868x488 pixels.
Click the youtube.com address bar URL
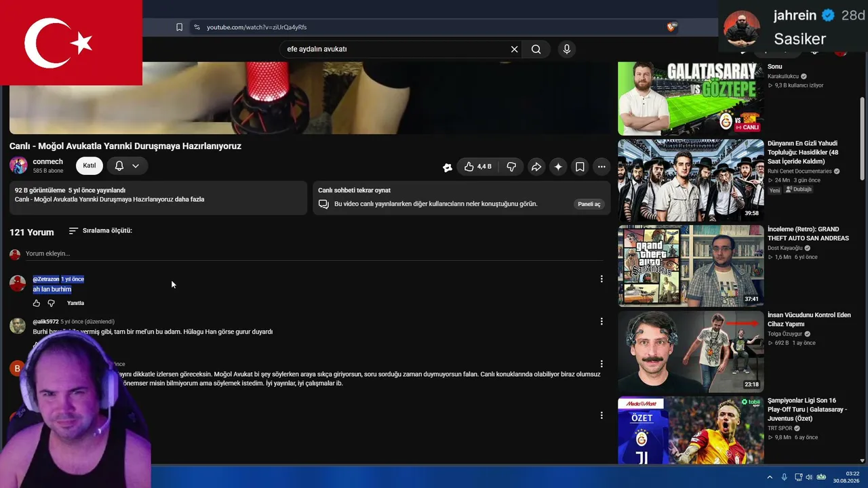257,27
